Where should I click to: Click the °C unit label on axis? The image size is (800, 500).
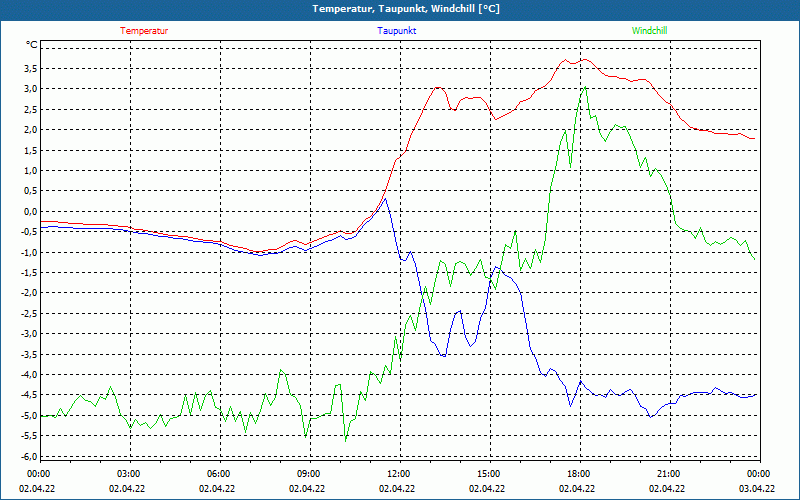tap(32, 45)
